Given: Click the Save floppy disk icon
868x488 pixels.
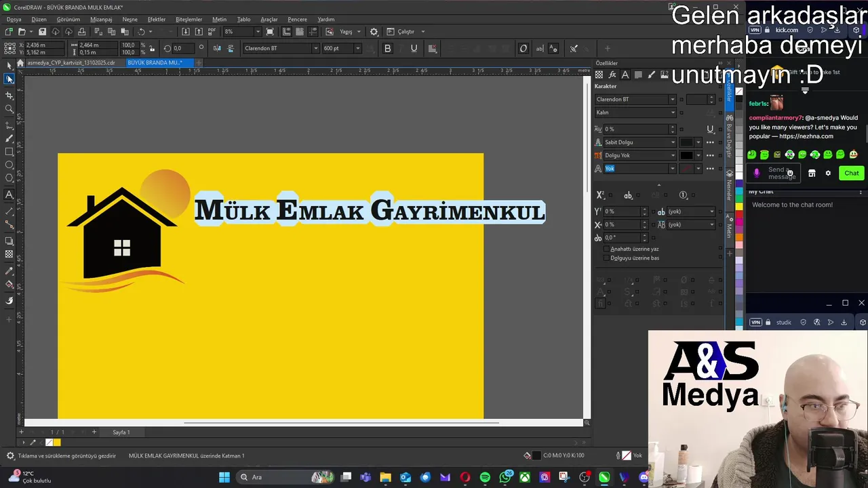Looking at the screenshot, I should point(42,32).
